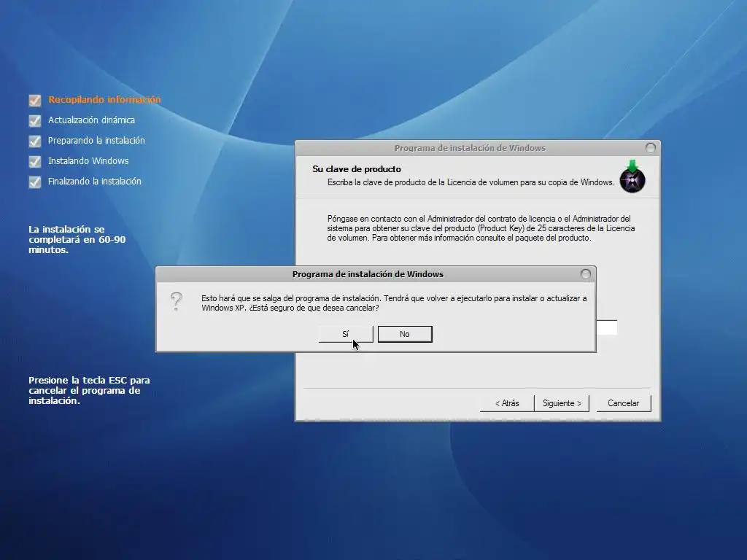Click the product key window's title bar text
The height and width of the screenshot is (560, 747).
[470, 148]
